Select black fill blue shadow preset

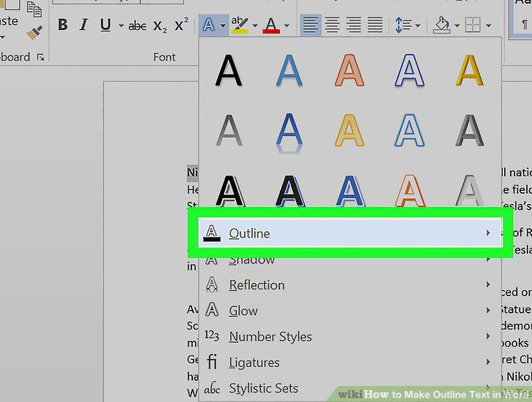click(x=289, y=191)
